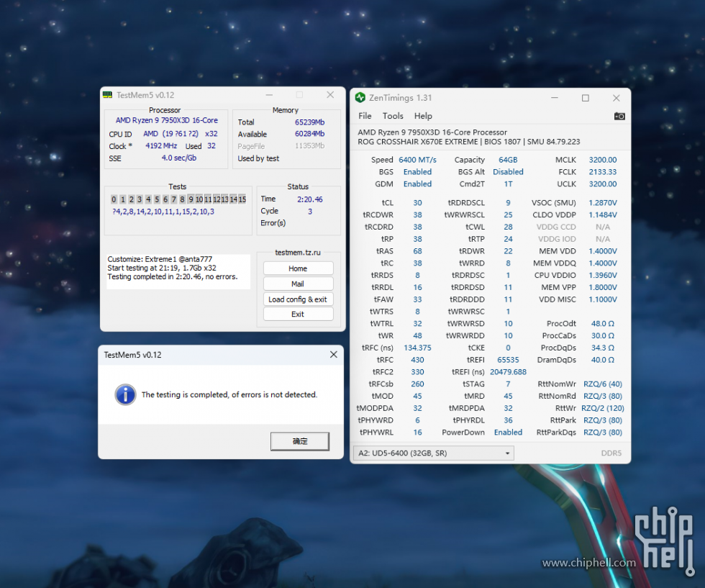The height and width of the screenshot is (588, 705).
Task: Click the ProcOdt 48.0 Ω value
Action: [x=603, y=323]
